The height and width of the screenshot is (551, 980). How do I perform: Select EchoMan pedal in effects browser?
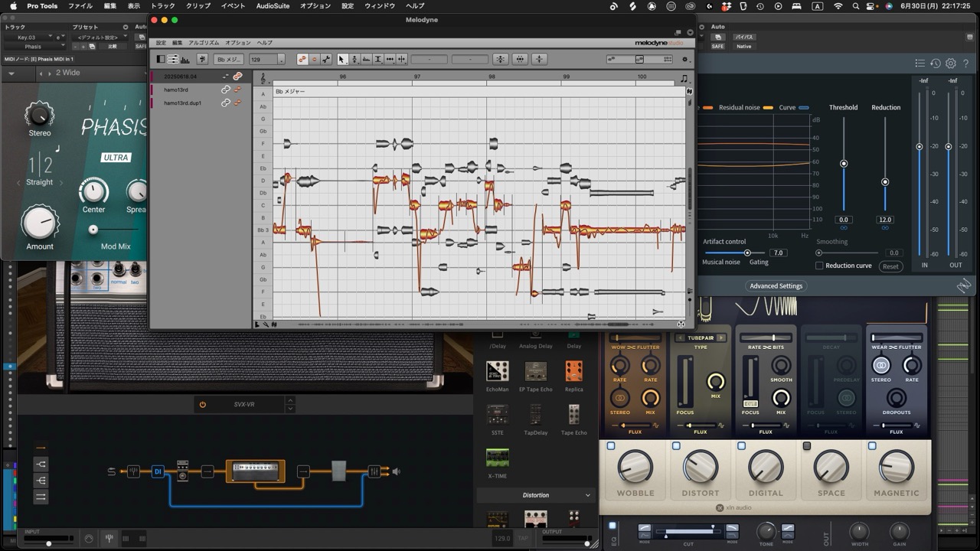[498, 372]
